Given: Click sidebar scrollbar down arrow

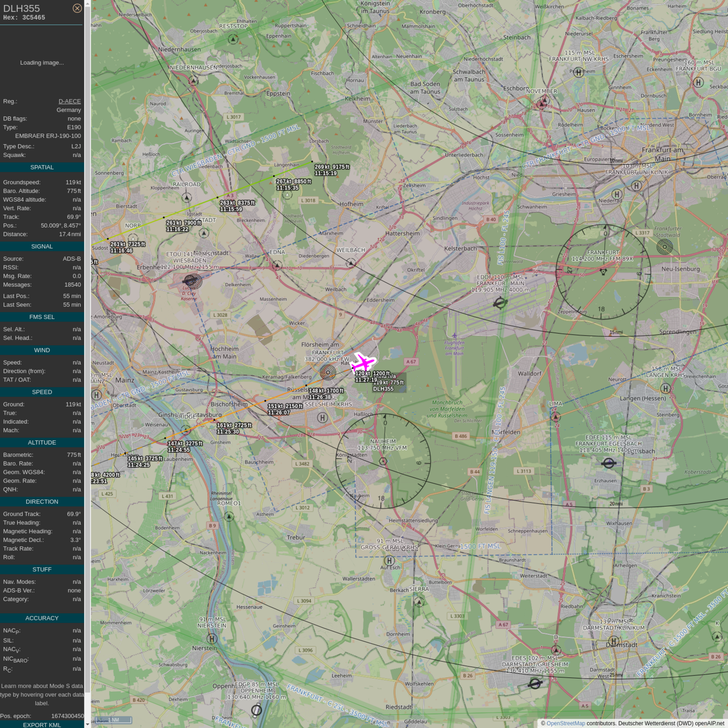Looking at the screenshot, I should (87, 724).
